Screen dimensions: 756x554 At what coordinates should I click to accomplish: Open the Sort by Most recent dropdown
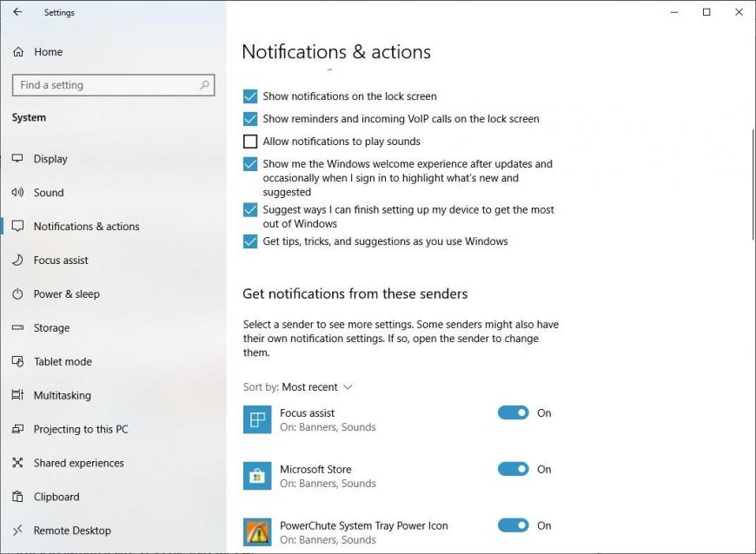(x=298, y=387)
